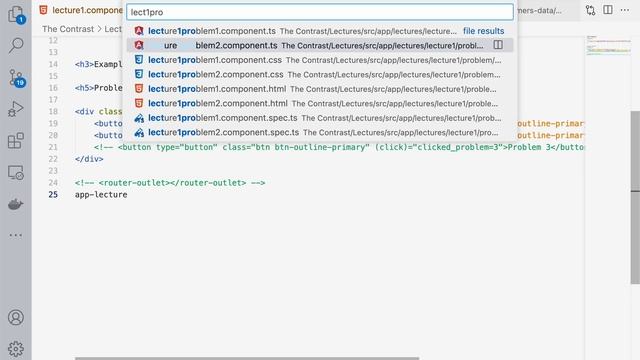Image resolution: width=640 pixels, height=360 pixels.
Task: Open lecture1problem2.component.css result
Action: click(x=320, y=75)
